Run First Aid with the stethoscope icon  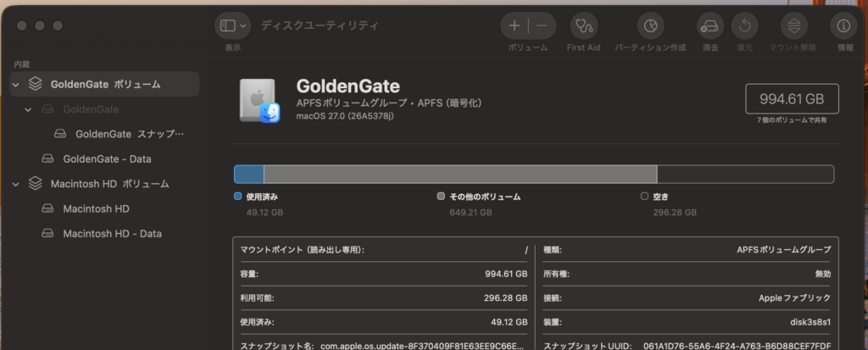[583, 25]
